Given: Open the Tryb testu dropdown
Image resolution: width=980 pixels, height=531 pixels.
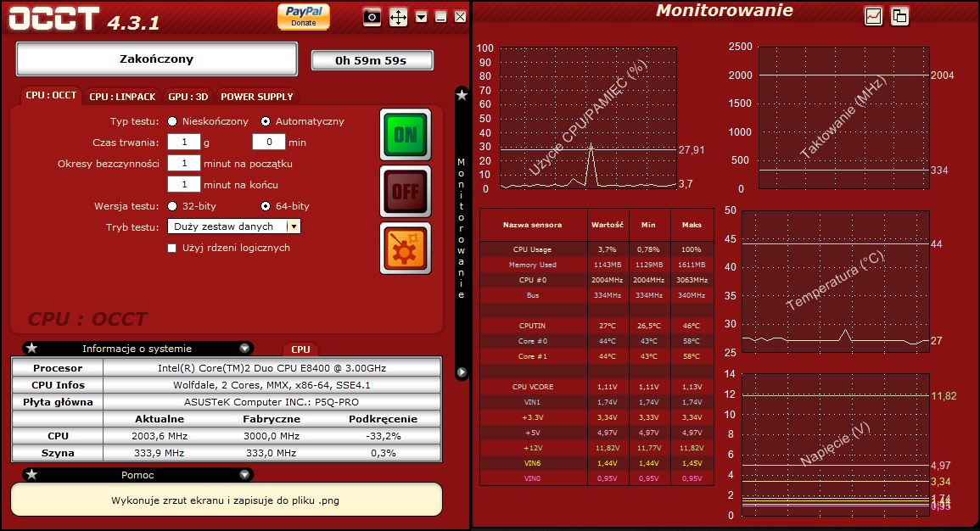Looking at the screenshot, I should tap(234, 226).
